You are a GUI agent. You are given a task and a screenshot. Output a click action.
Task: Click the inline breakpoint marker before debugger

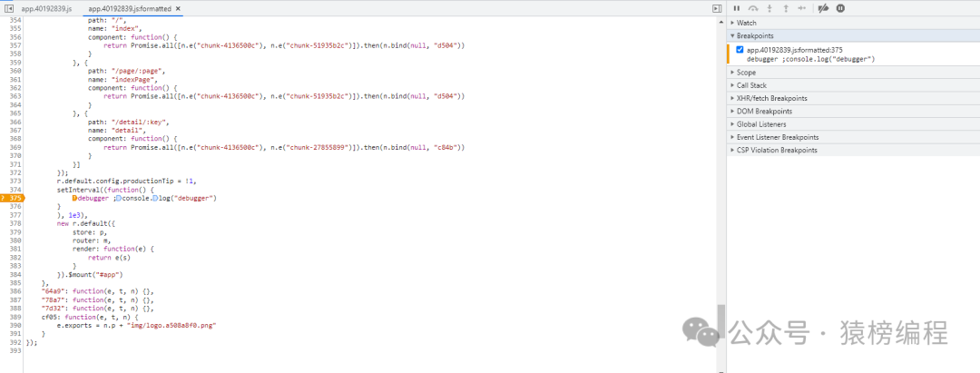pyautogui.click(x=75, y=198)
